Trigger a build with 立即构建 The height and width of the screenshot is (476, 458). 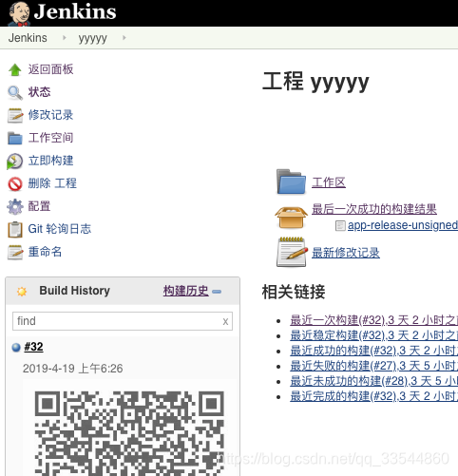(x=50, y=161)
